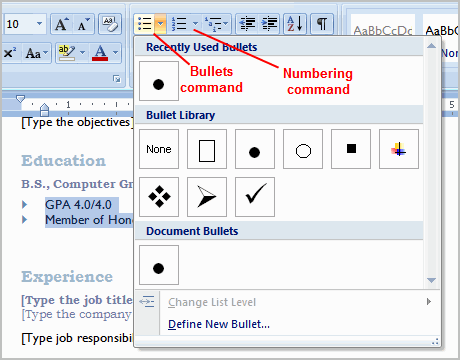460x360 pixels.
Task: Select the solid square bullet
Action: point(351,149)
